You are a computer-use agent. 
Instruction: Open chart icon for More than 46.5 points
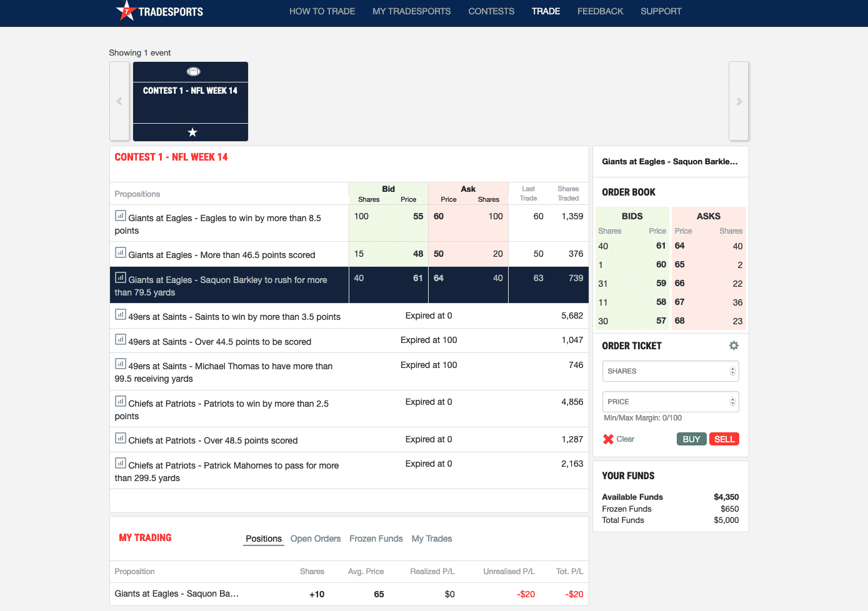[121, 253]
